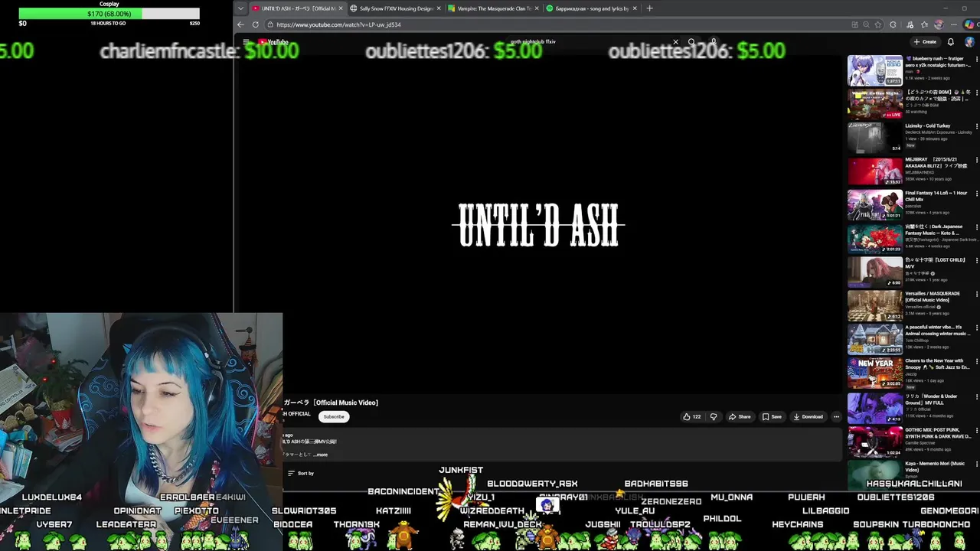Open options menu for blueberry rush video
This screenshot has height=551, width=980.
(x=976, y=59)
